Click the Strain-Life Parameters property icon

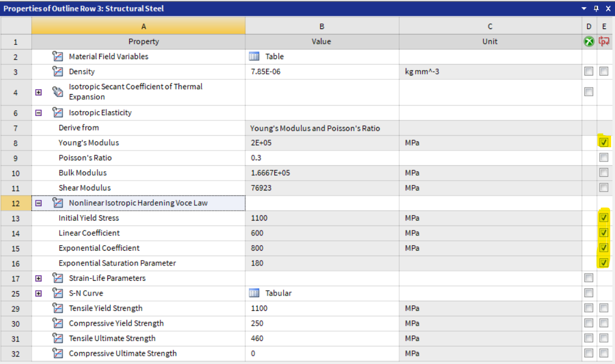point(58,278)
